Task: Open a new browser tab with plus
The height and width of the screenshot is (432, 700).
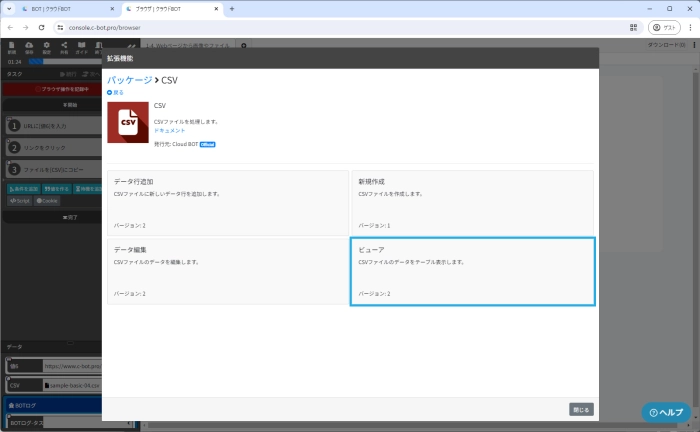Action: (x=232, y=9)
